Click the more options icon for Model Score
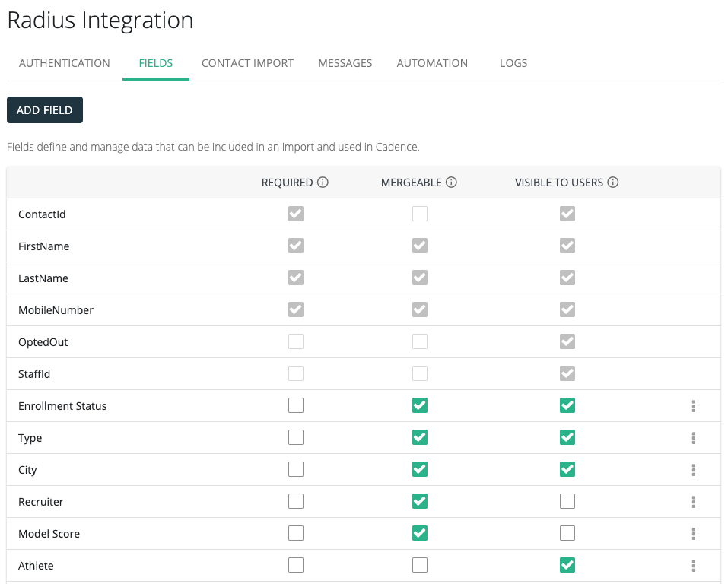728x584 pixels. click(x=694, y=534)
